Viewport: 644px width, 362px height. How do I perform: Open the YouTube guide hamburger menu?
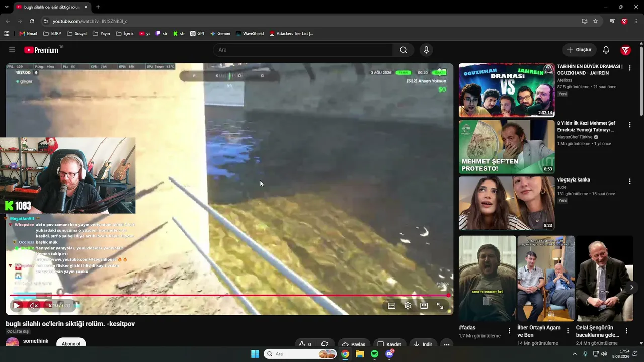click(x=12, y=50)
